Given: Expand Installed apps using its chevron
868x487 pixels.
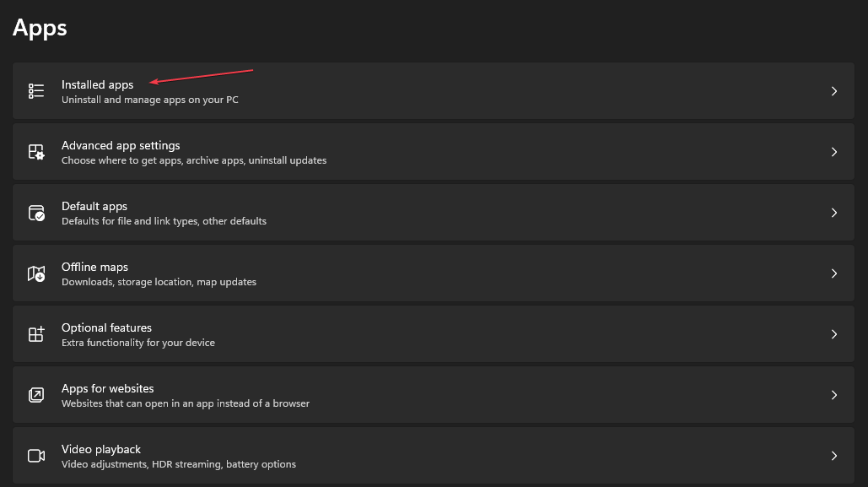Looking at the screenshot, I should click(833, 91).
